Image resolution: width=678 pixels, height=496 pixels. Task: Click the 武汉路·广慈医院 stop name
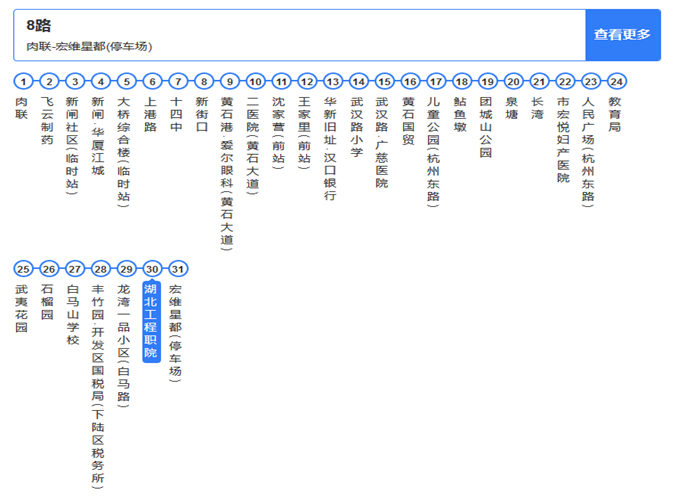pyautogui.click(x=382, y=142)
